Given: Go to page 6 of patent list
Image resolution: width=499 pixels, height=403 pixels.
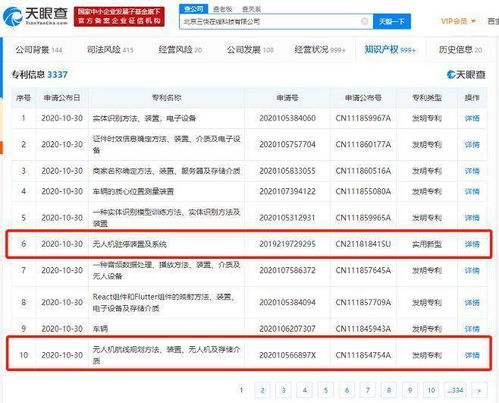Looking at the screenshot, I should pos(347,390).
